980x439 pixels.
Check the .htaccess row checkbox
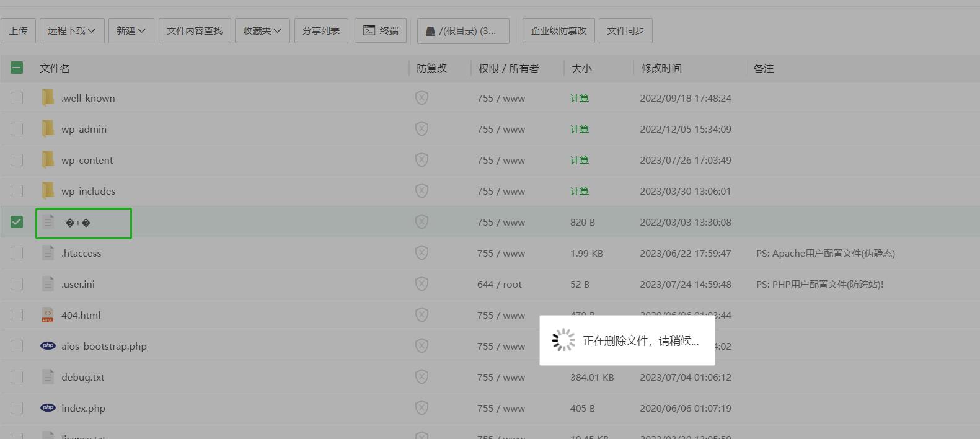(17, 253)
